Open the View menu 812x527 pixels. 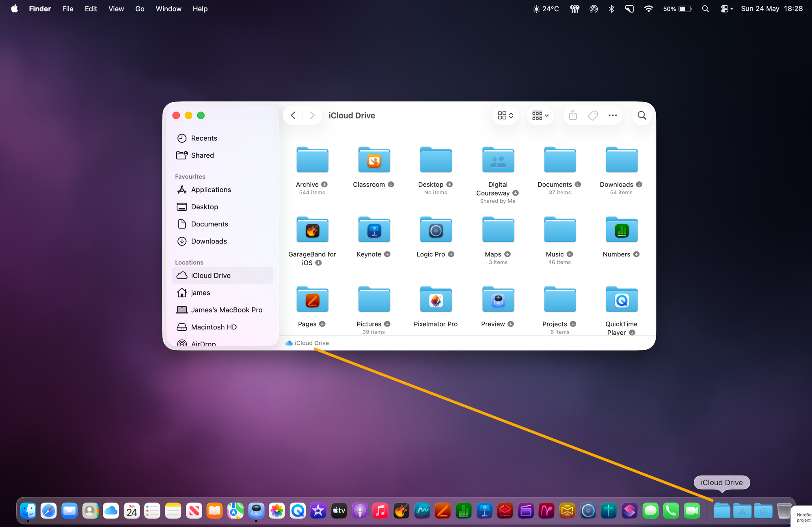(x=116, y=9)
